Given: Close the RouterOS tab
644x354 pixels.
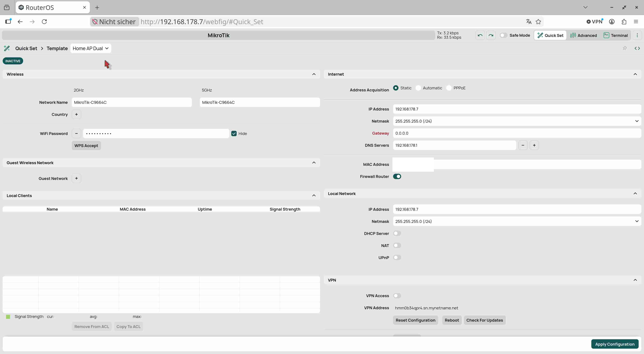Looking at the screenshot, I should tap(84, 7).
